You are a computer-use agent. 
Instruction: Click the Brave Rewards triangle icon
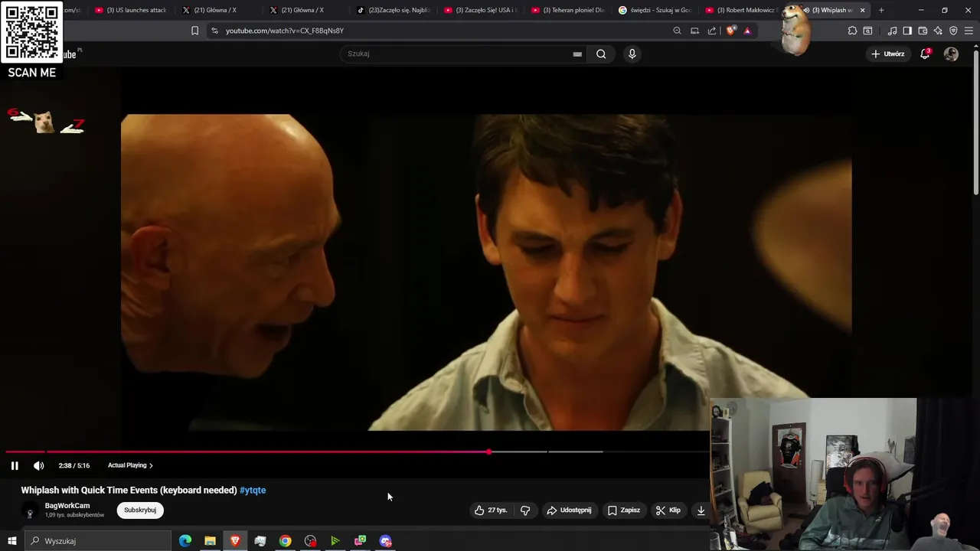(x=747, y=31)
